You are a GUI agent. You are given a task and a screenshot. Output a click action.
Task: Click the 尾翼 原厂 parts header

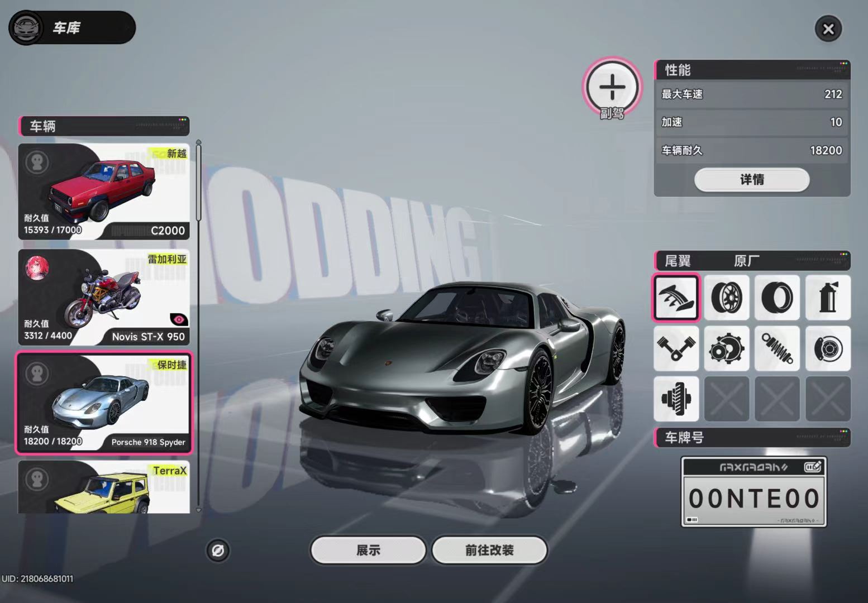coord(752,261)
